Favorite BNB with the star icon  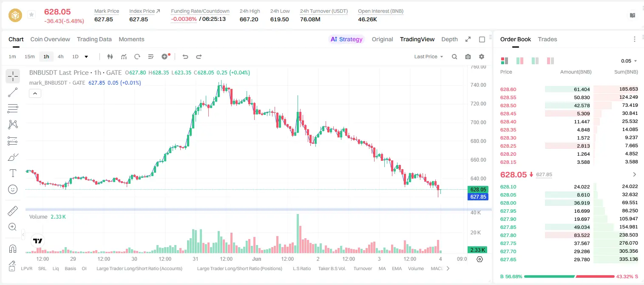pos(31,15)
